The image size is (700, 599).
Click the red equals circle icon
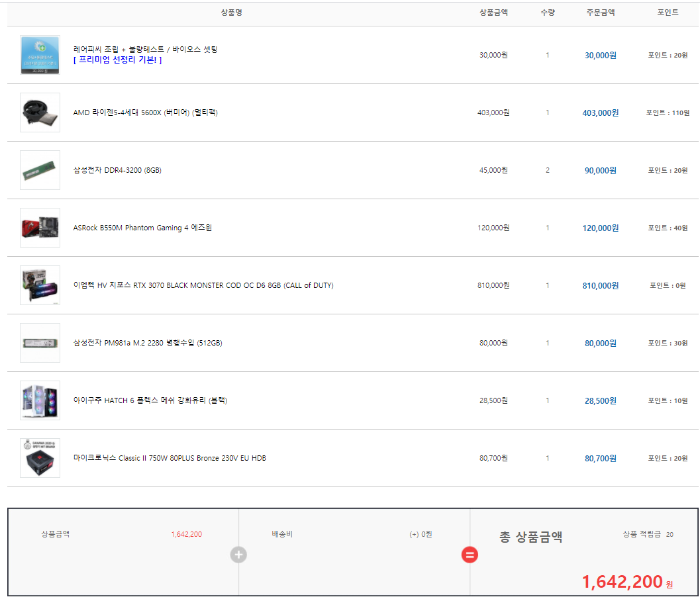point(470,555)
